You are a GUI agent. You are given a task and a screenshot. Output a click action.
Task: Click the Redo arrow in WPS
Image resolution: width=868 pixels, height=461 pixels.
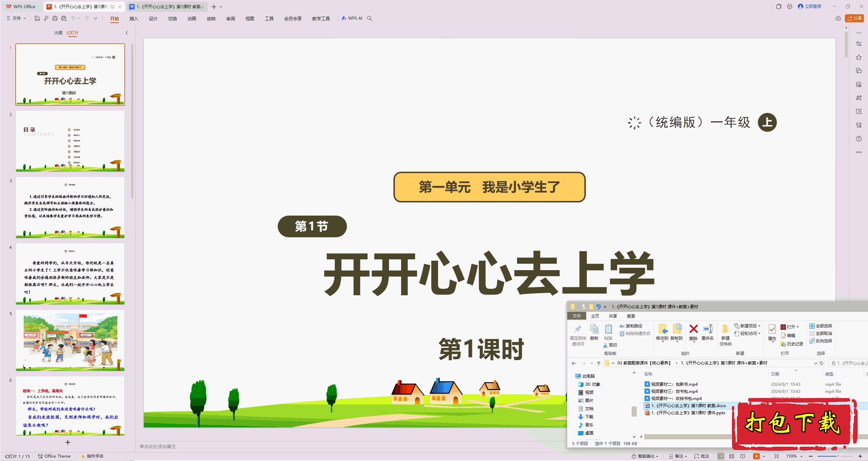(x=87, y=18)
